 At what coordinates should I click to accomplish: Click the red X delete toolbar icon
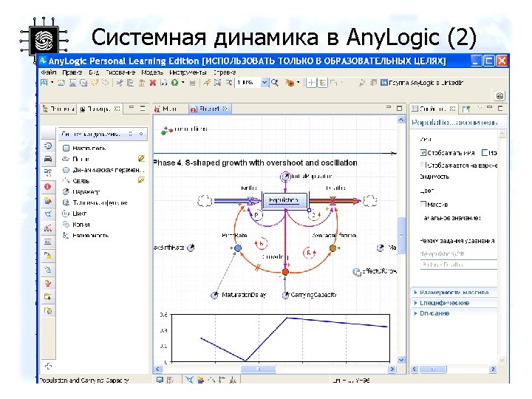tap(153, 83)
